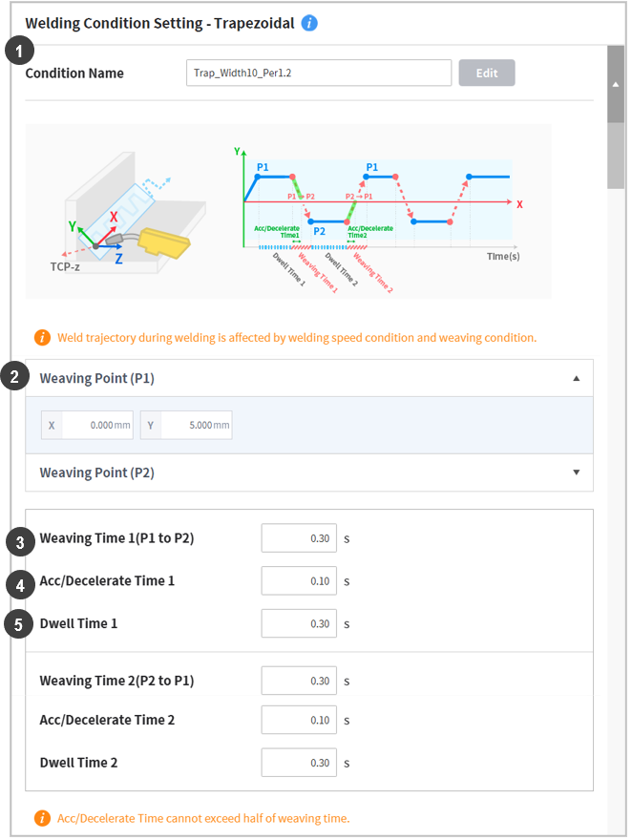
Task: Click the scrollbar up arrow
Action: pos(616,85)
